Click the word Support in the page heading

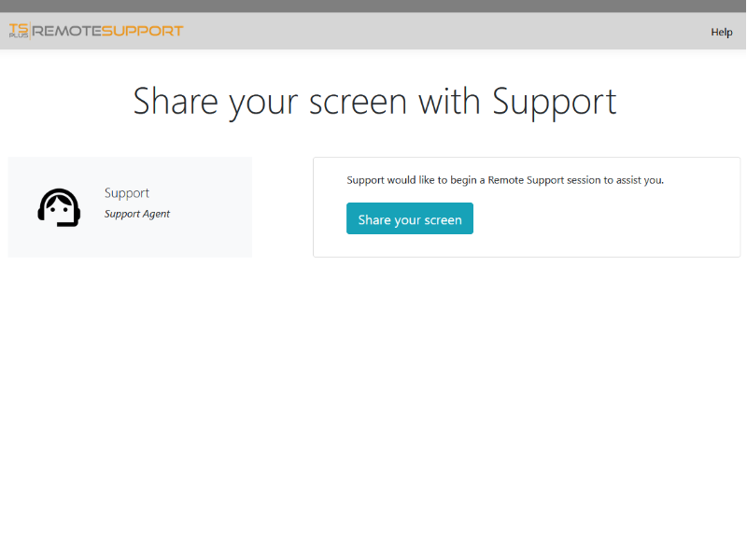555,103
